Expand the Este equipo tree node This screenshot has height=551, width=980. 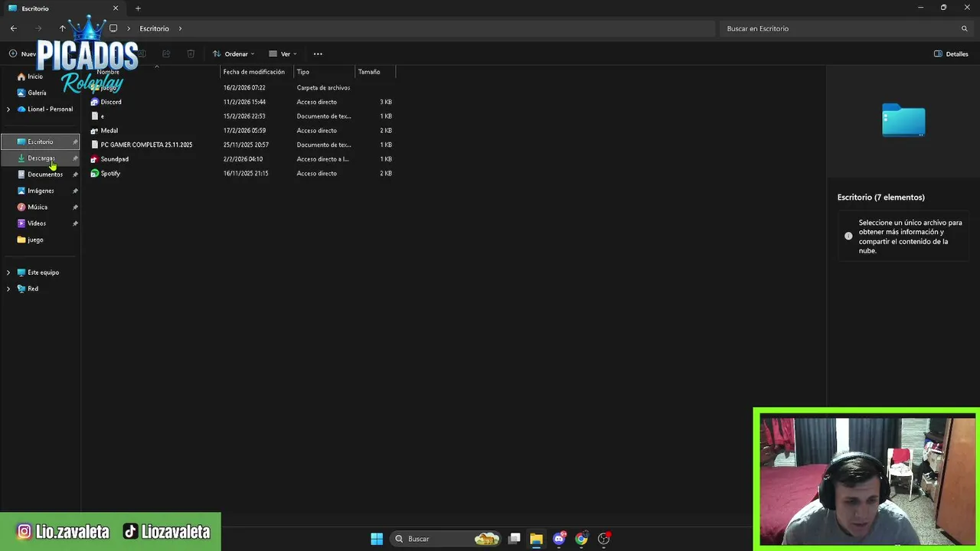8,272
